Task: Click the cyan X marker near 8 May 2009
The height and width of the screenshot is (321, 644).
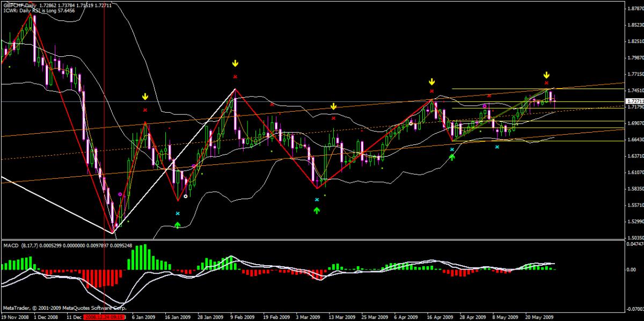Action: [x=497, y=146]
